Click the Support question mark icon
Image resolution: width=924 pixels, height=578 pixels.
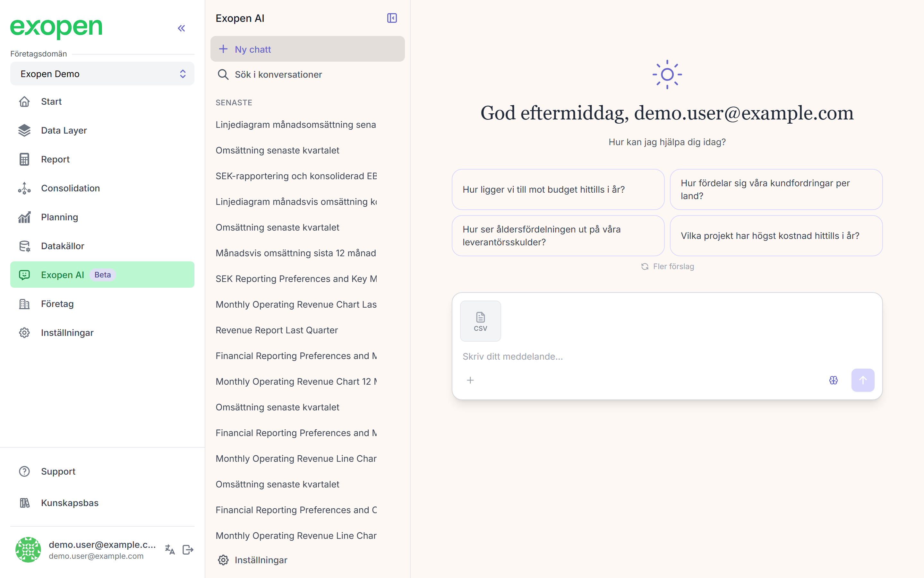tap(24, 471)
